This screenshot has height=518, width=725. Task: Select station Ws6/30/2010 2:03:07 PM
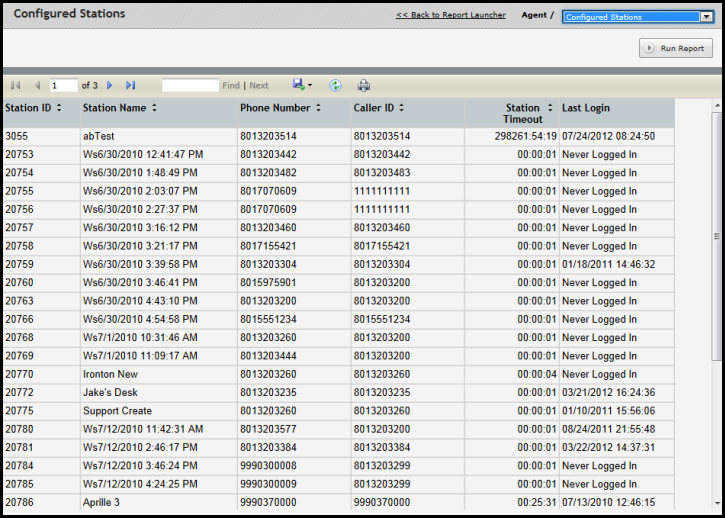click(x=140, y=191)
